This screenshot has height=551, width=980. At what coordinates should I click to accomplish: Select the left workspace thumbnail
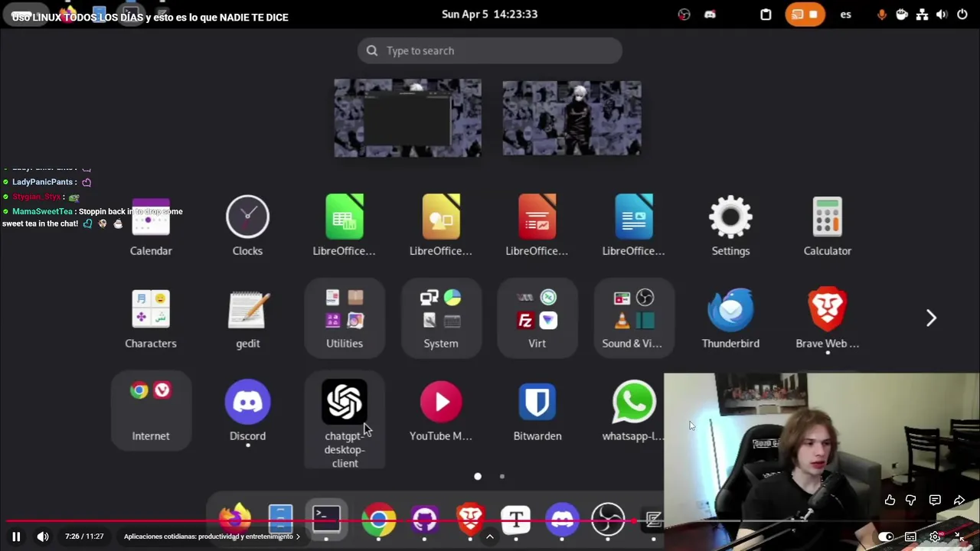click(x=407, y=118)
